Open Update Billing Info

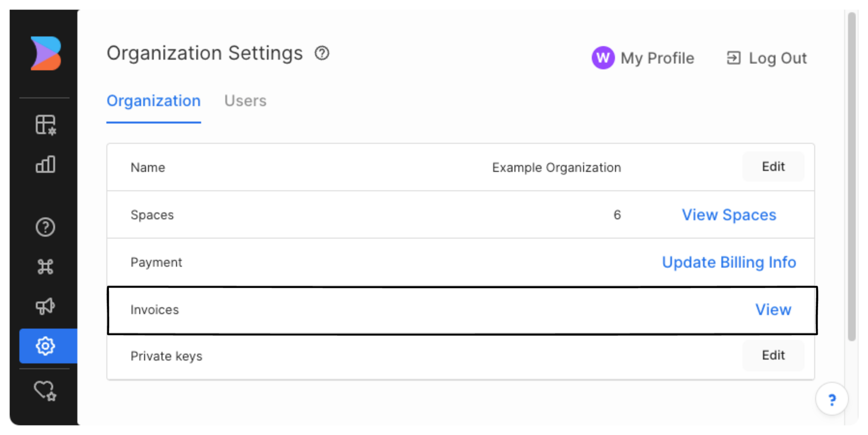pos(729,262)
